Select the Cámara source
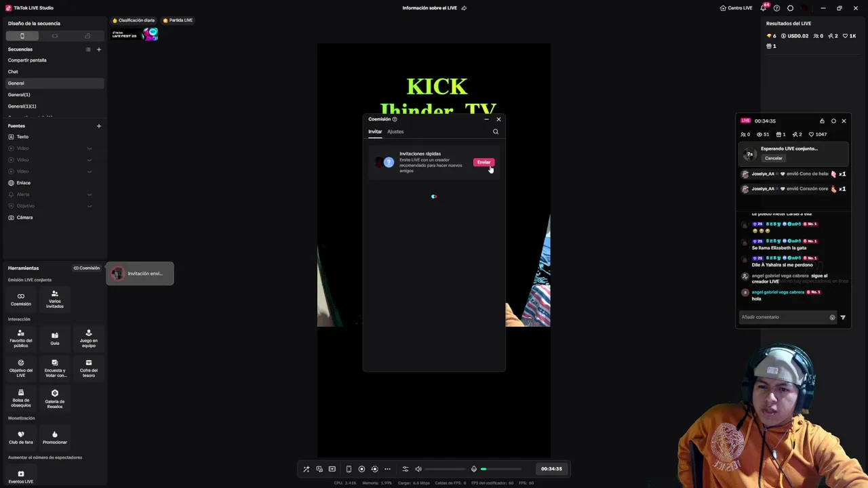868x488 pixels. click(55, 218)
